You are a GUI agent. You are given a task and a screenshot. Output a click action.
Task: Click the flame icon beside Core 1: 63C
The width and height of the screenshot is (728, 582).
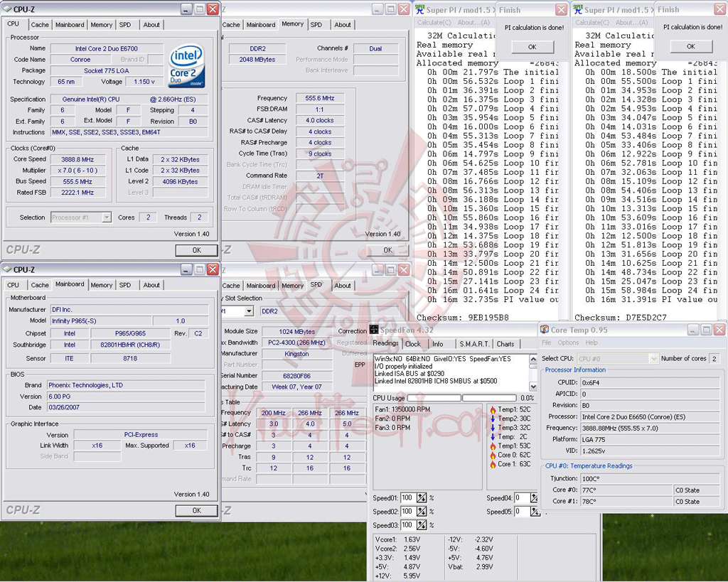pos(493,464)
